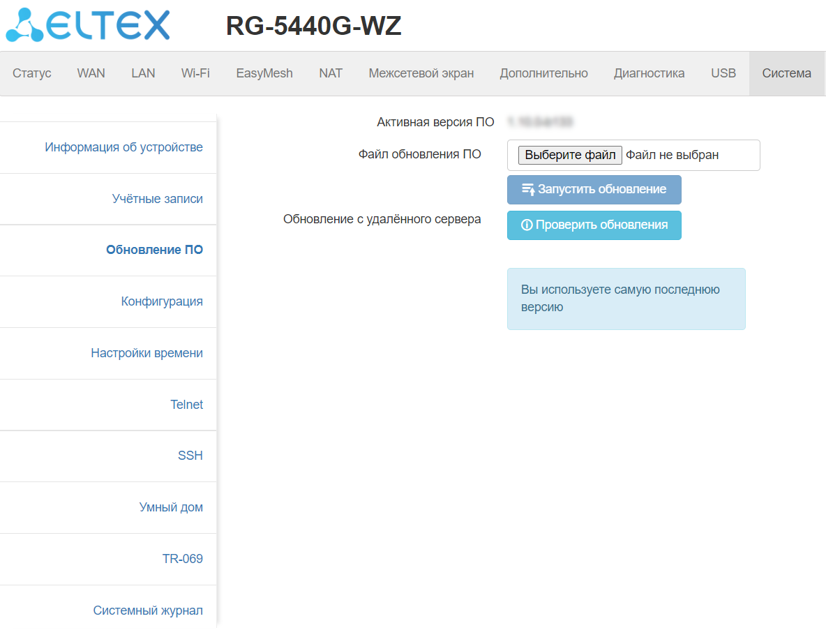Image resolution: width=826 pixels, height=644 pixels.
Task: Click the 'Обновление с удалённого сервера' label
Action: coord(382,219)
